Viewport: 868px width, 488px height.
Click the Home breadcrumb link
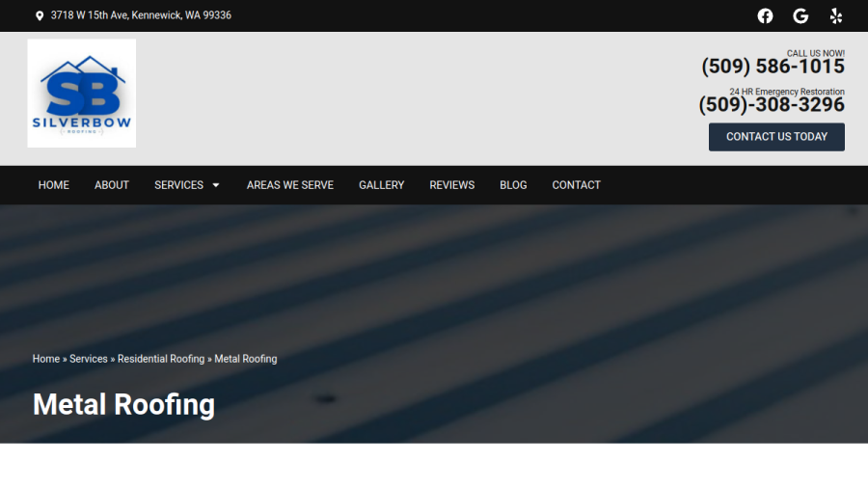point(46,359)
